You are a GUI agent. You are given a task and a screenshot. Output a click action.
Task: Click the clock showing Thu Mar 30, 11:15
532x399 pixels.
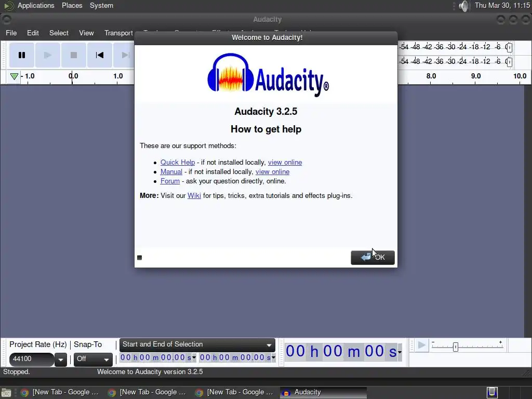tap(502, 5)
